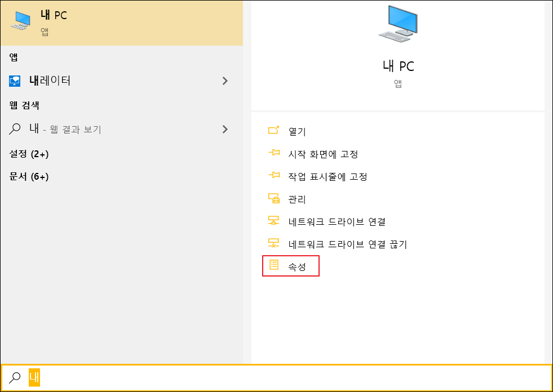Click the 속성 properties icon

(x=273, y=265)
